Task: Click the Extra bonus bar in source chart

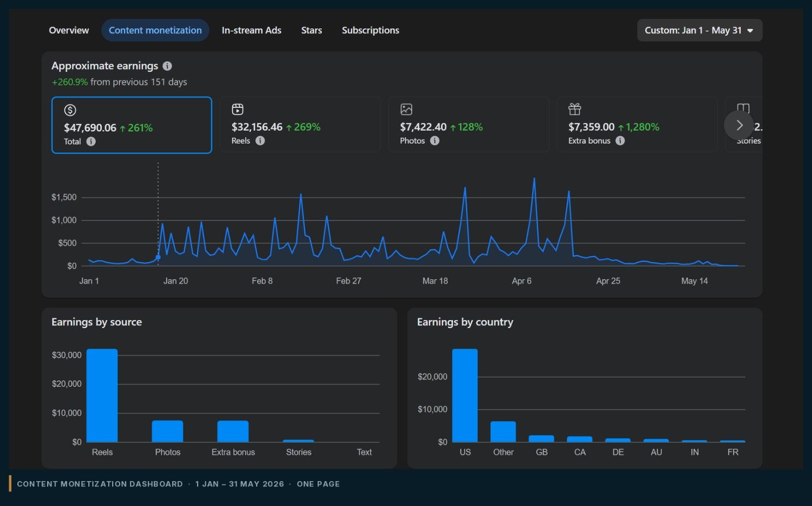Action: pos(233,431)
